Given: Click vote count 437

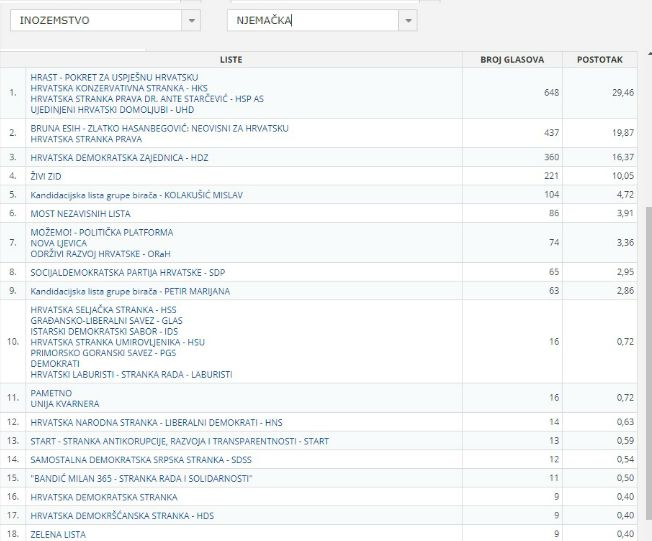Looking at the screenshot, I should 551,133.
